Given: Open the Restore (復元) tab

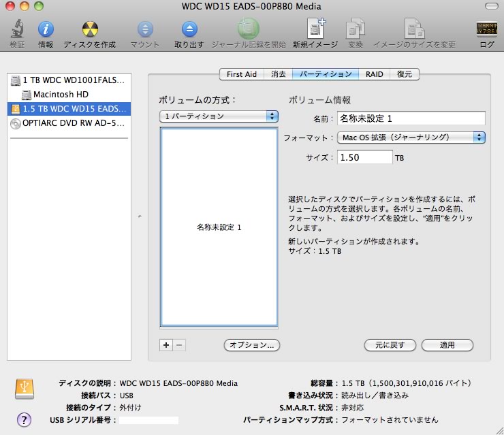Looking at the screenshot, I should point(405,74).
